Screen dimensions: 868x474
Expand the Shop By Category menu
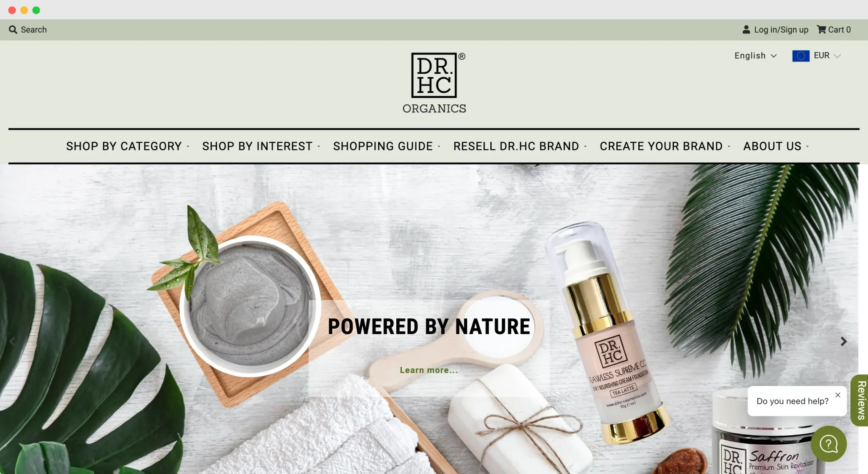tap(128, 146)
